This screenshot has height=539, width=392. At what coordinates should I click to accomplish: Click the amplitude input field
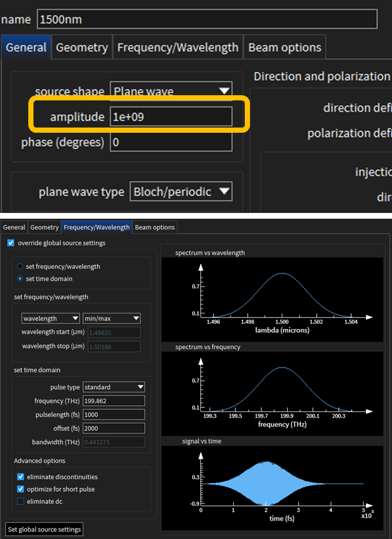[171, 117]
